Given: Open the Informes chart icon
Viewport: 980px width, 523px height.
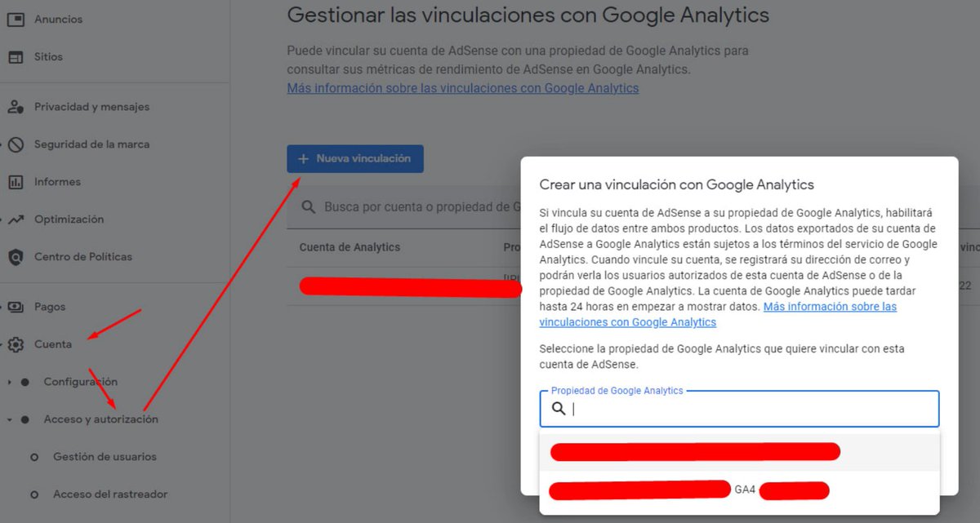Looking at the screenshot, I should [15, 181].
